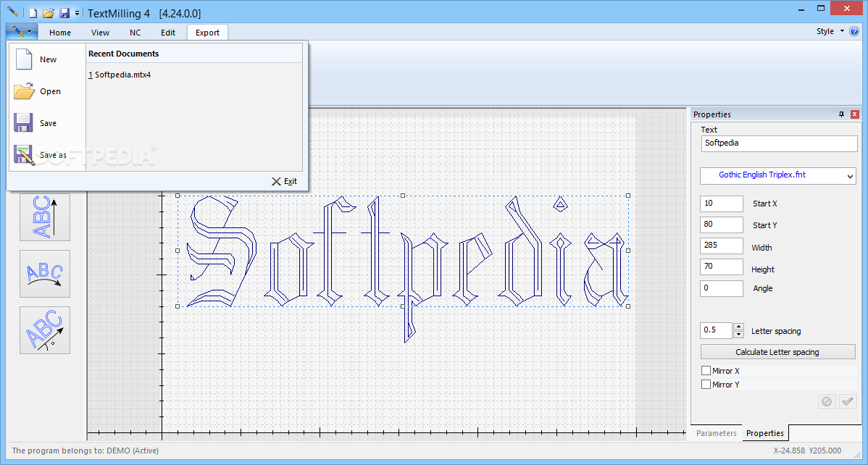The width and height of the screenshot is (868, 465).
Task: Click the bottom-right selection handle of the text
Action: (627, 306)
